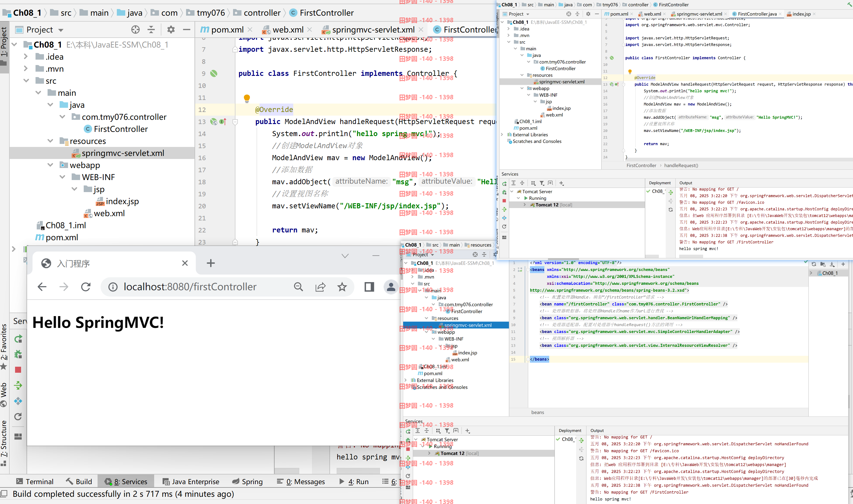Close the 入门程序 browser tab
853x504 pixels.
185,263
